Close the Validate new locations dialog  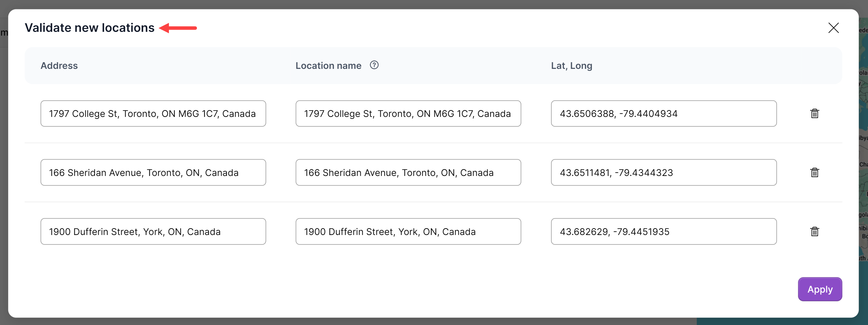833,28
